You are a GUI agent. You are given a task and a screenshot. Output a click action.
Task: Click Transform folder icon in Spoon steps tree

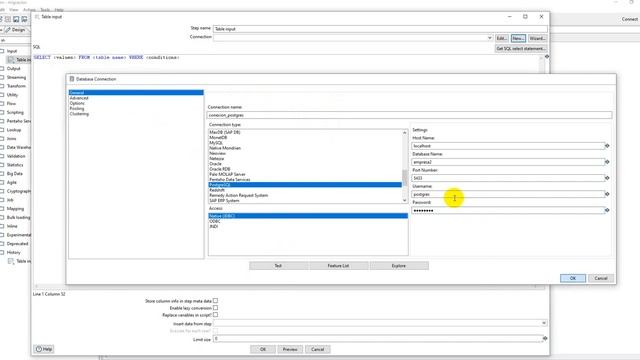(2, 86)
